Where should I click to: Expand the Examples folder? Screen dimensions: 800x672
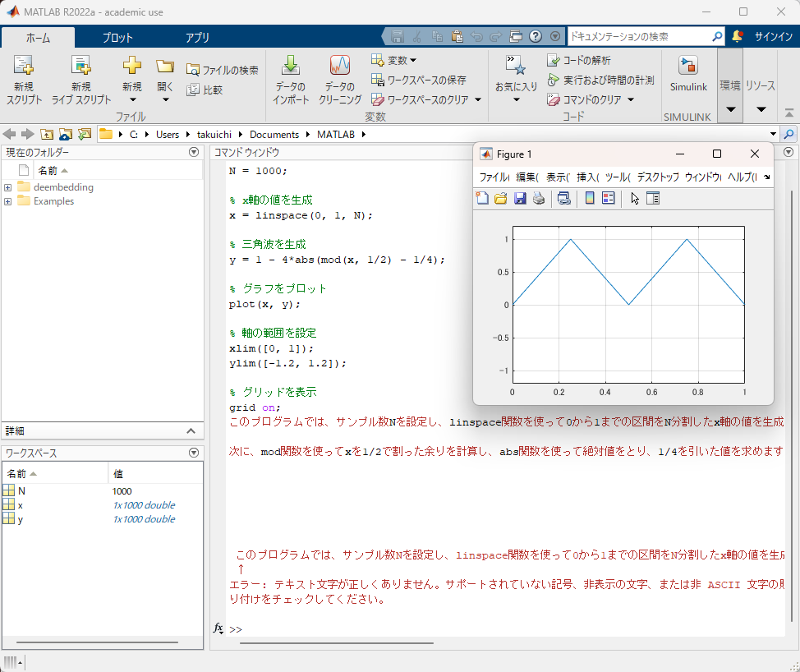coord(7,201)
